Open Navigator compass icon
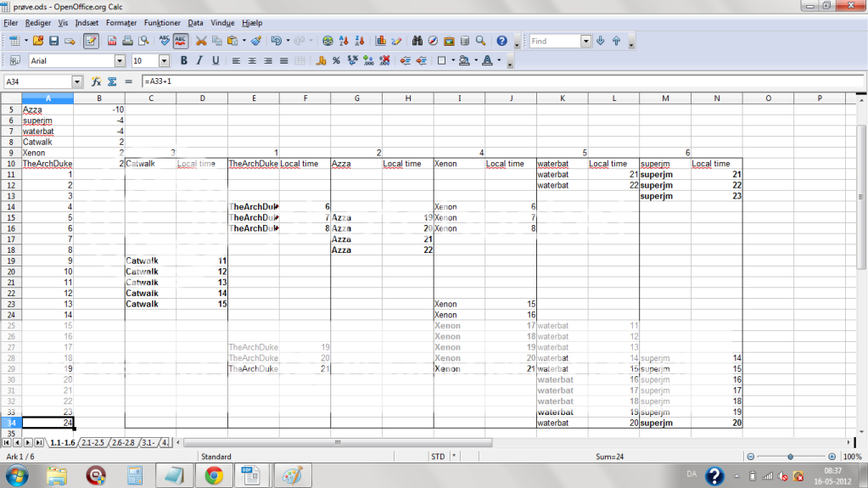Screen dimensions: 868x488 tap(433, 41)
